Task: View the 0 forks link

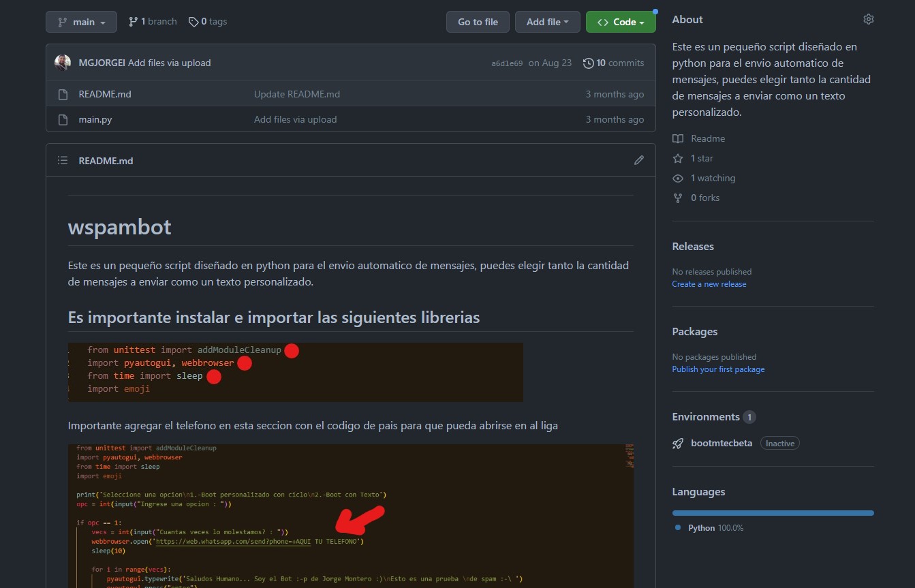Action: [x=705, y=198]
